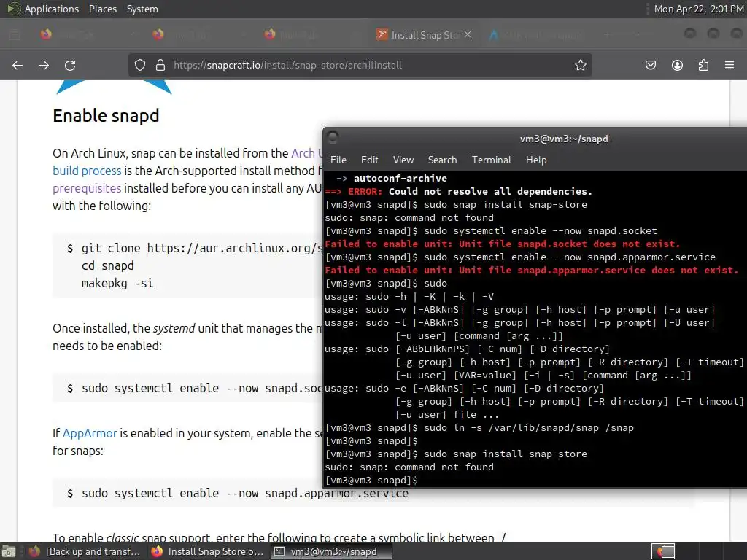747x560 pixels.
Task: Click the 'Enable snapd' heading
Action: 106,116
